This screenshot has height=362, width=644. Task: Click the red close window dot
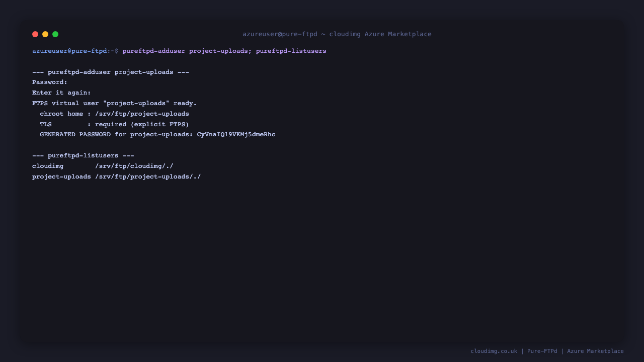click(x=35, y=34)
